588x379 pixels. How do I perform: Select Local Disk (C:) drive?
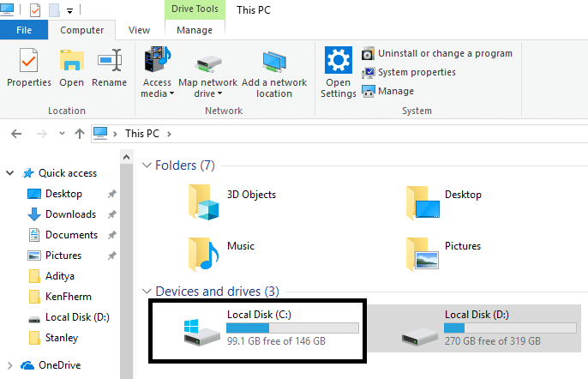[x=257, y=331]
